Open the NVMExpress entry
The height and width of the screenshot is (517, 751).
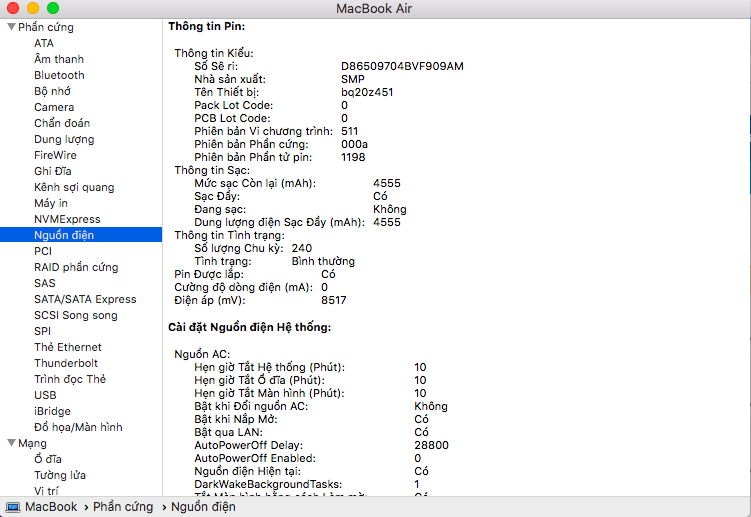[x=68, y=219]
